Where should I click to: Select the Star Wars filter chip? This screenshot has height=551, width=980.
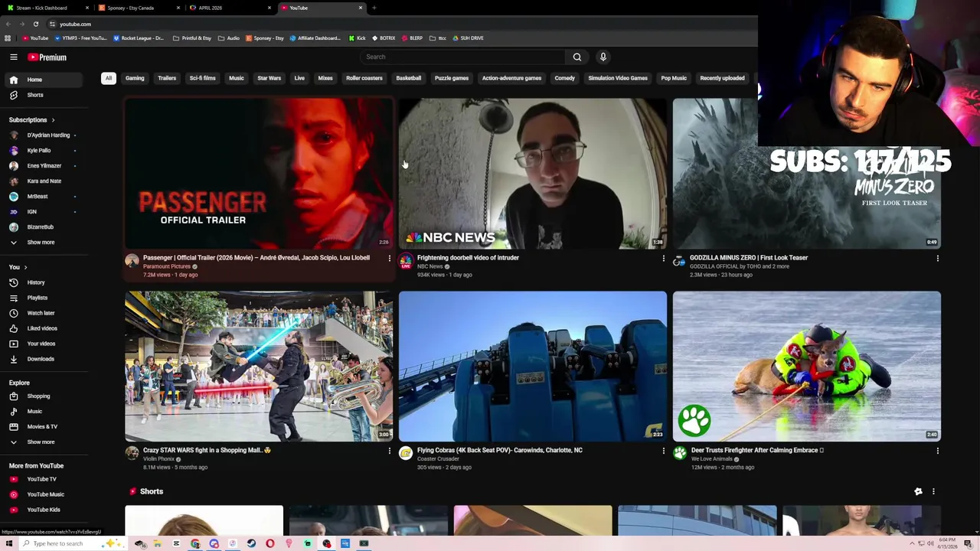click(269, 78)
